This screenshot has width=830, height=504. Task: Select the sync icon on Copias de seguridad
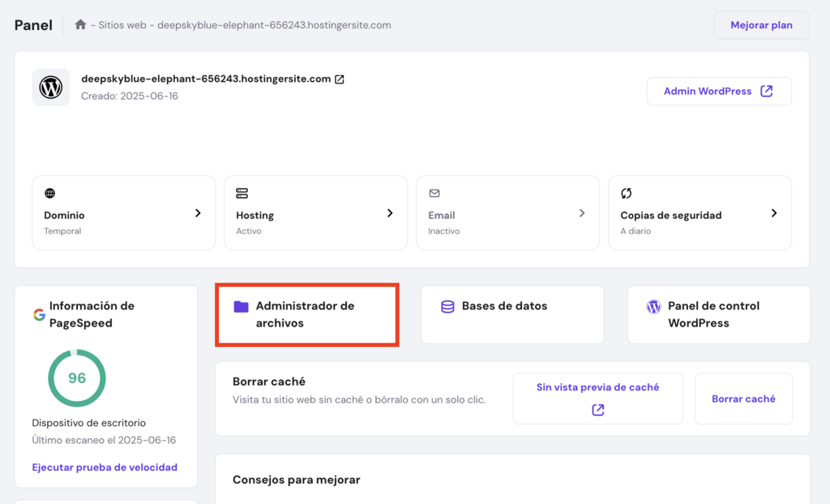tap(626, 194)
